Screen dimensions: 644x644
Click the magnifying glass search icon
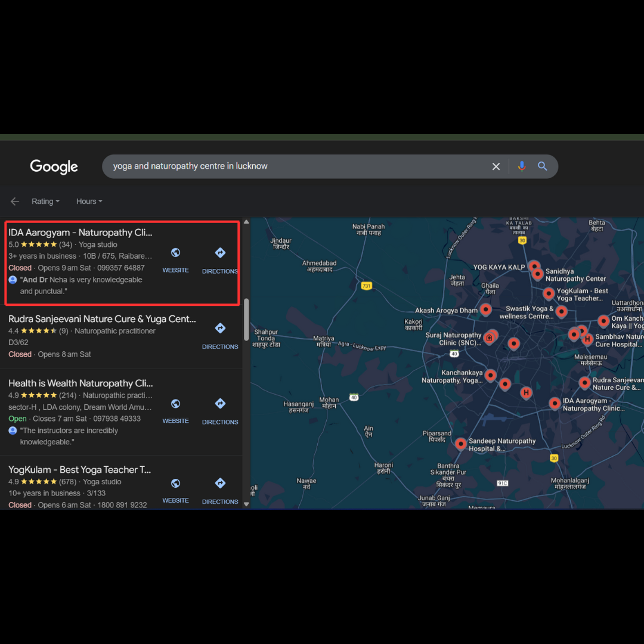[542, 166]
